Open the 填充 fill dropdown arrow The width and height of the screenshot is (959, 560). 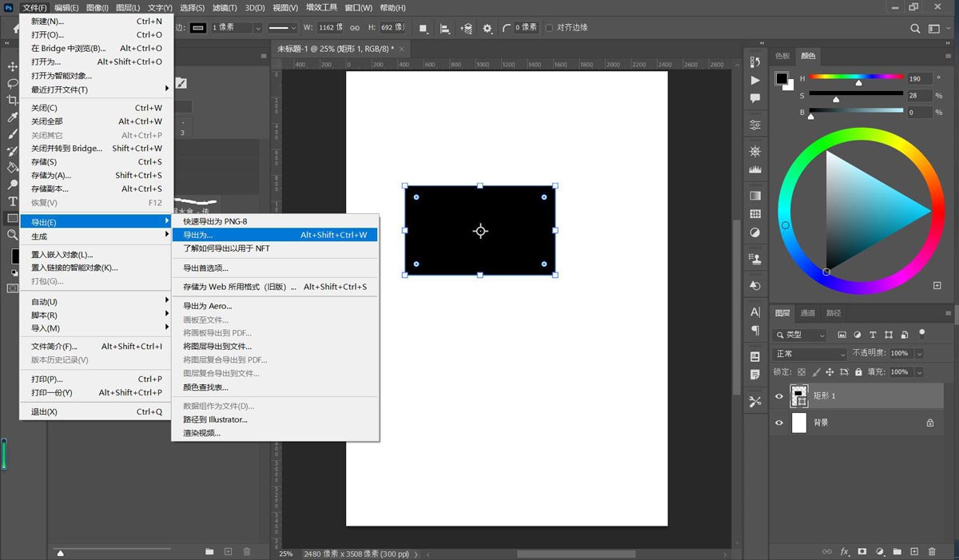click(x=920, y=372)
